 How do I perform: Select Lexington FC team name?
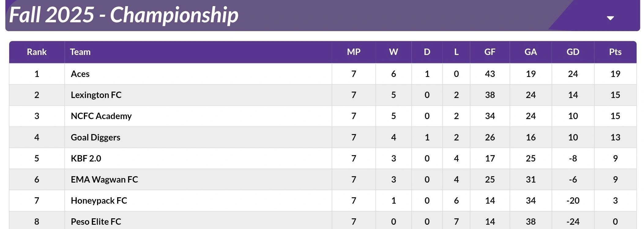96,95
